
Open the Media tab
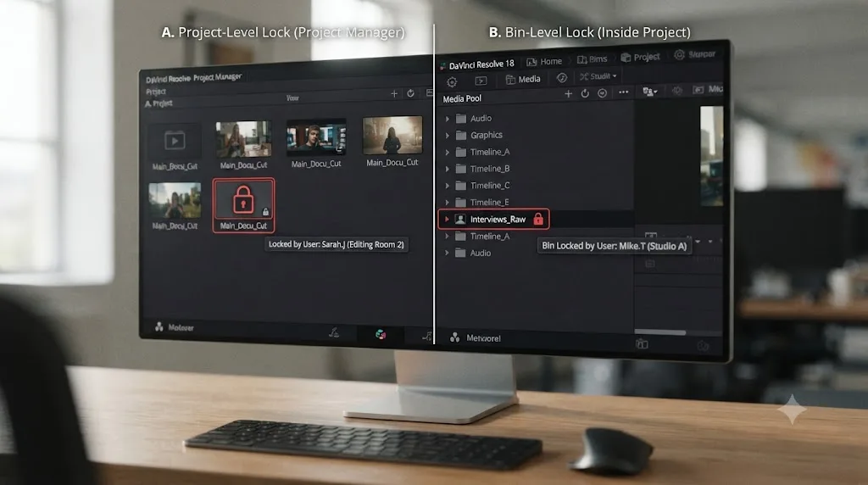coord(522,79)
